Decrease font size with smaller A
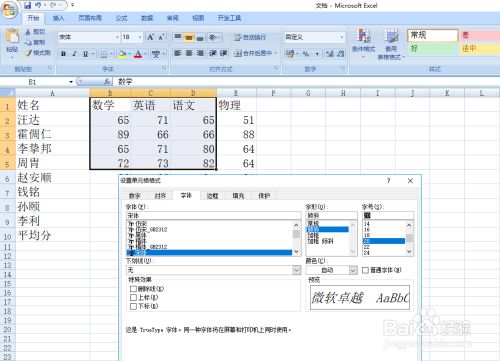The image size is (500, 361). (x=161, y=37)
